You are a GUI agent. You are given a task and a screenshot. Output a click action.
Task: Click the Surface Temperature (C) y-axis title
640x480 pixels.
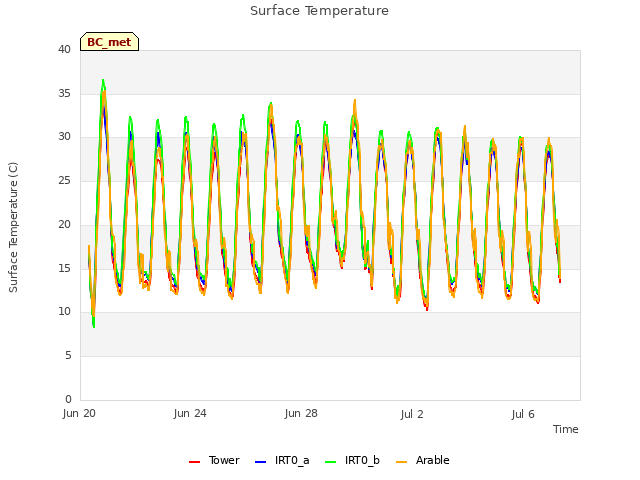pos(13,227)
